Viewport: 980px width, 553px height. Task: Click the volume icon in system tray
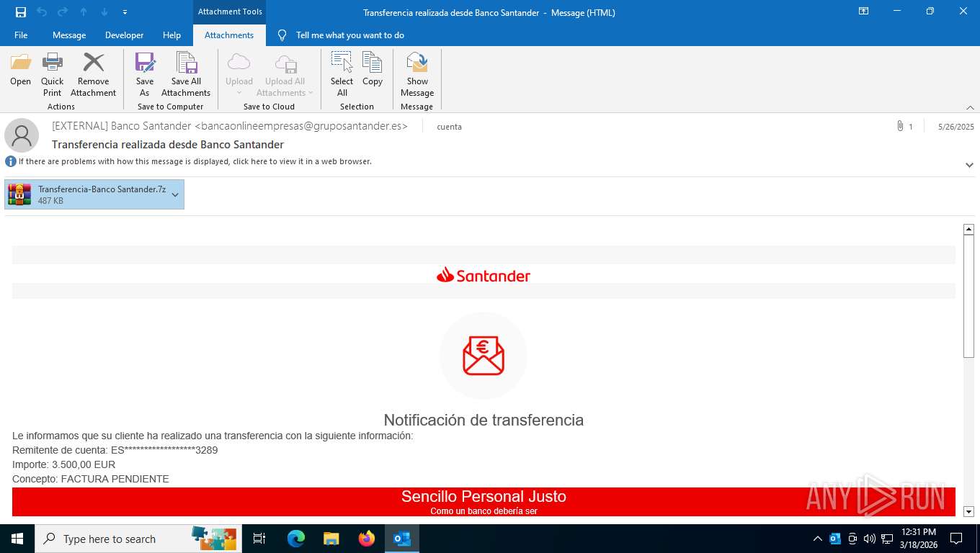tap(869, 539)
